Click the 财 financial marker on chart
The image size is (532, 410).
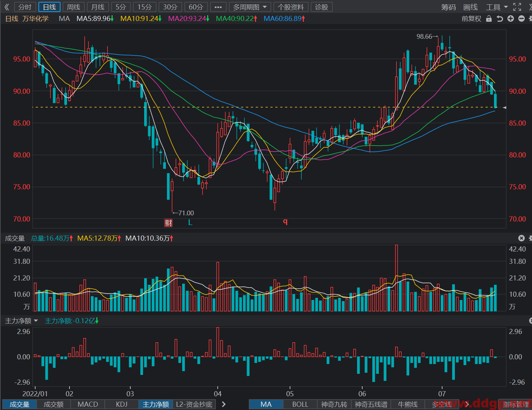pyautogui.click(x=168, y=223)
